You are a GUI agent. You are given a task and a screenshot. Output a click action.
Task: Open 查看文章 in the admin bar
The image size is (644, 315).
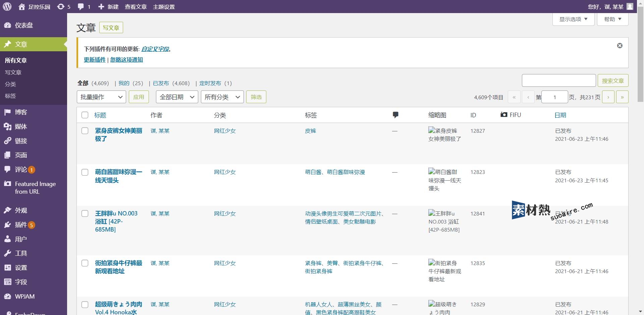click(x=136, y=7)
